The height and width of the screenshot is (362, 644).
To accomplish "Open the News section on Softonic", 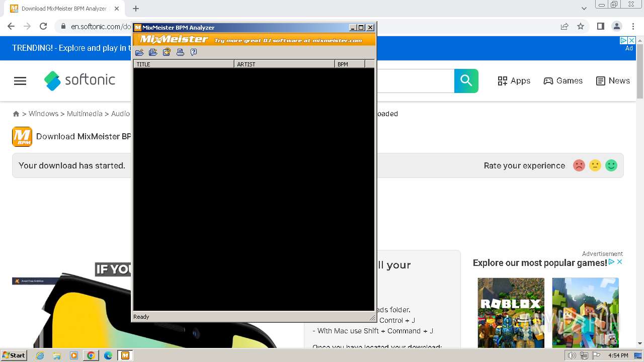I will pos(613,81).
